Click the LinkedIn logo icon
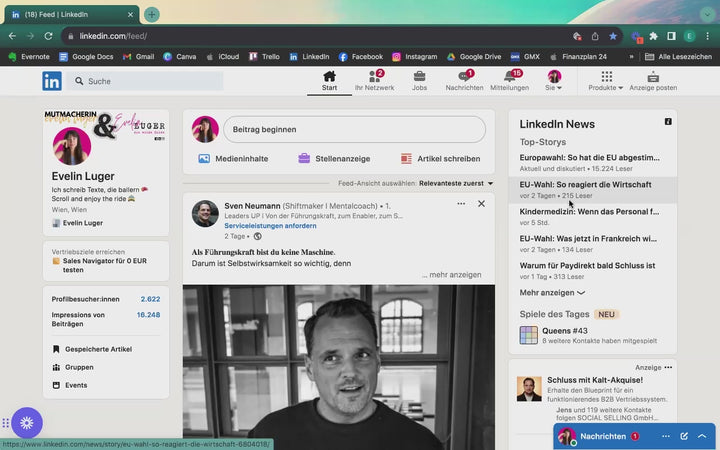The width and height of the screenshot is (720, 450). coord(52,81)
